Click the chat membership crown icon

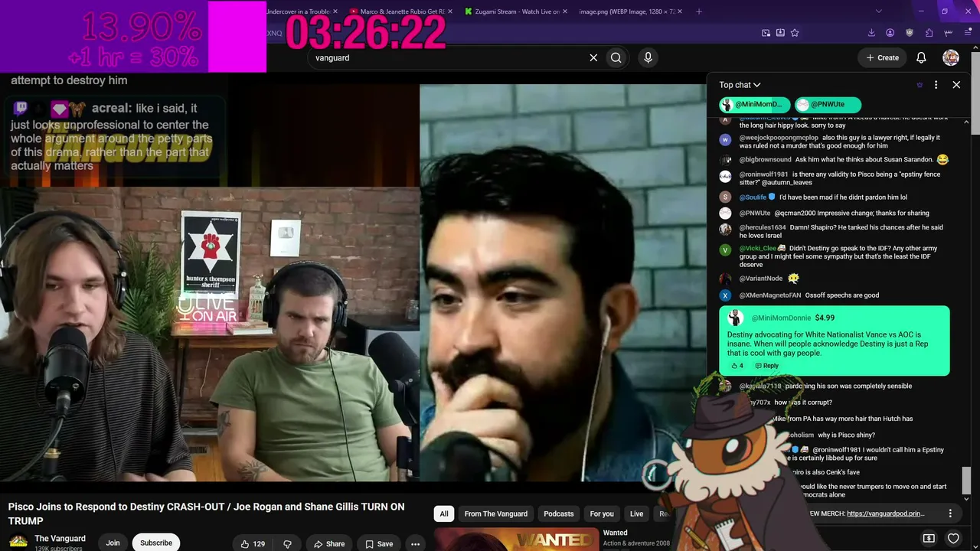pos(920,85)
